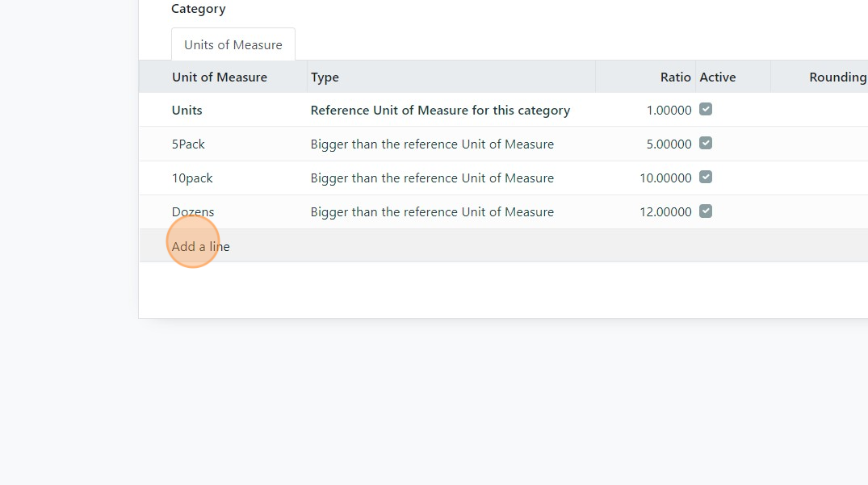Click Add a line link

[x=200, y=247]
